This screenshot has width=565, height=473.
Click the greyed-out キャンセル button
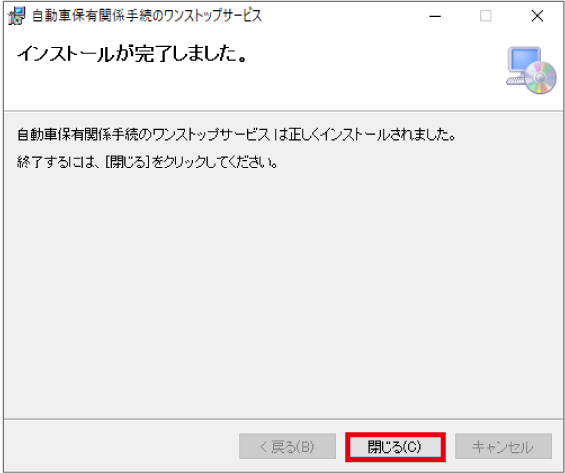point(503,447)
